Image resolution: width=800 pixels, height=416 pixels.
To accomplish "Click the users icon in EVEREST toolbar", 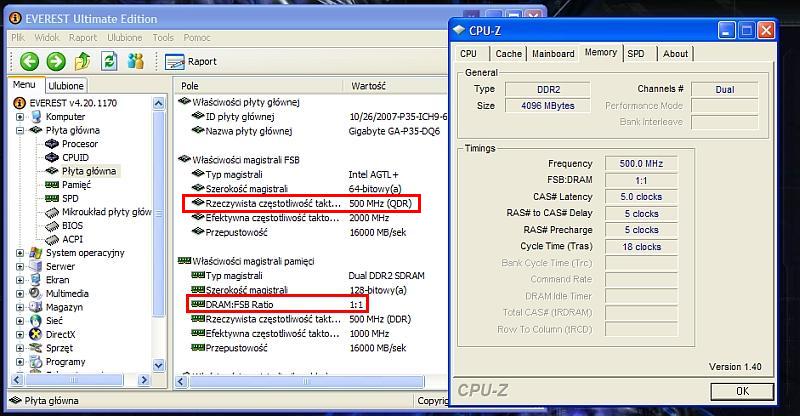I will 136,61.
